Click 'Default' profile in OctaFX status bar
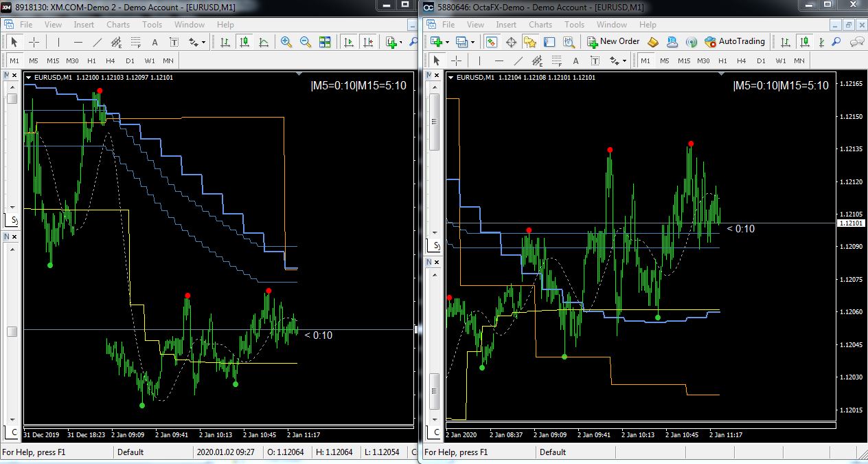 553,452
